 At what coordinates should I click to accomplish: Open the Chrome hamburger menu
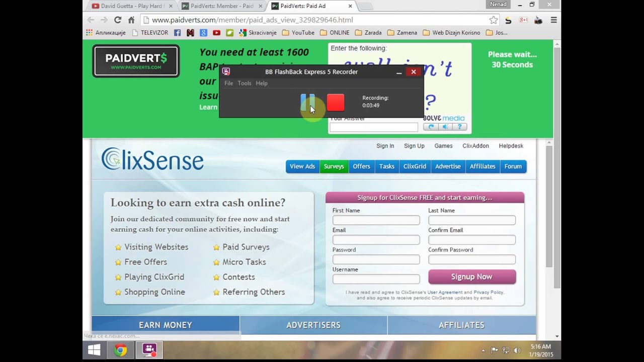pos(553,20)
